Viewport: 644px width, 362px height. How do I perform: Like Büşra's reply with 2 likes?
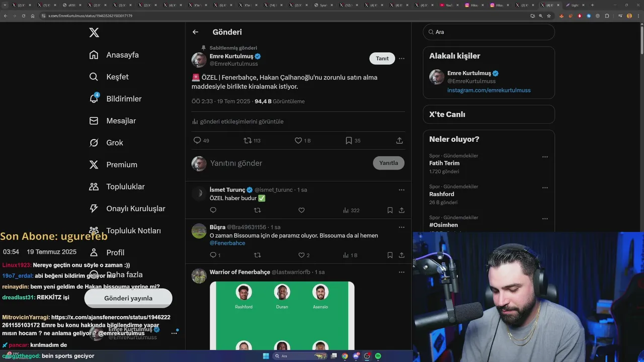[304, 255]
